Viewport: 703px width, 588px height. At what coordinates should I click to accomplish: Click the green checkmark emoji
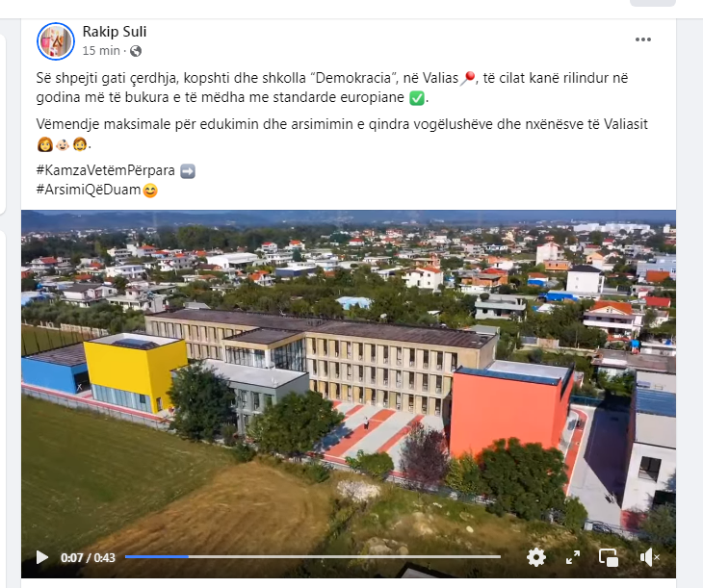click(x=417, y=98)
